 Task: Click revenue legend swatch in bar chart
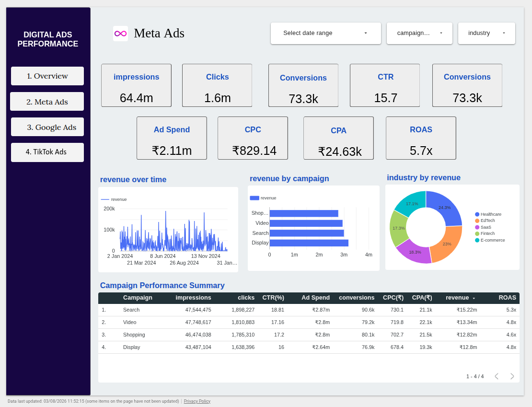(x=254, y=198)
